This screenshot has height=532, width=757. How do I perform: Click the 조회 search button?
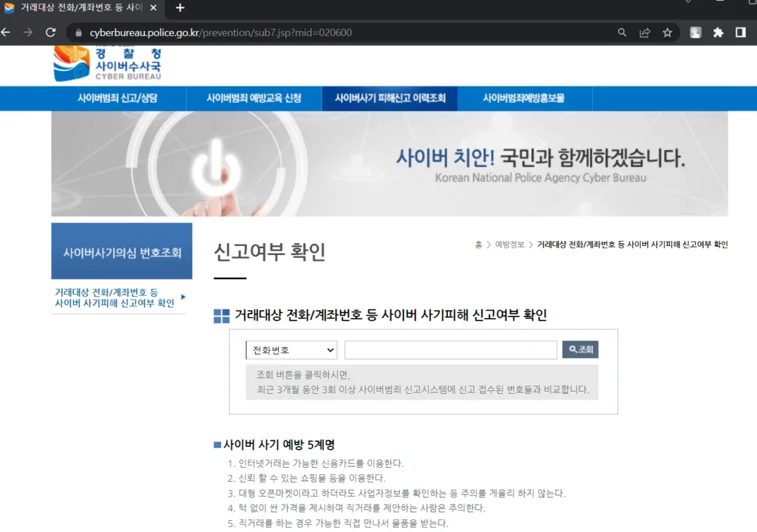coord(580,349)
